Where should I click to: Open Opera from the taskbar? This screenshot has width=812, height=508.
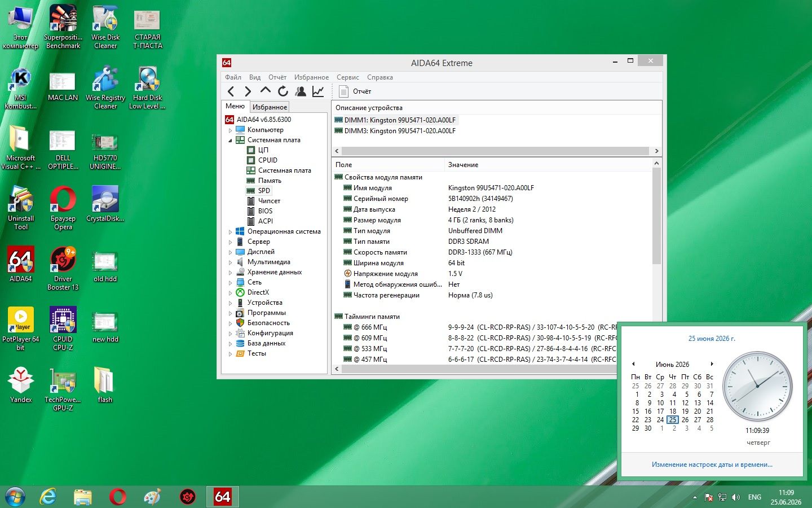118,497
